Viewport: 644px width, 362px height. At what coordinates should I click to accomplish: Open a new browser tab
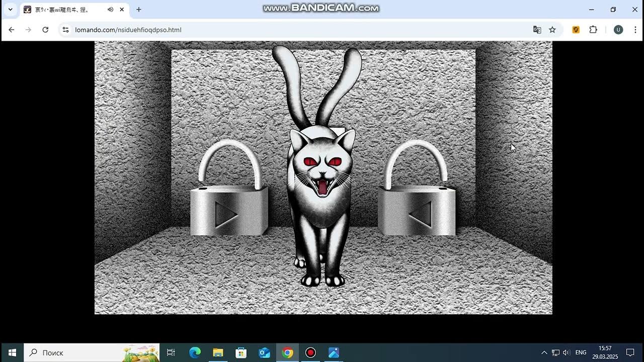coord(139,10)
